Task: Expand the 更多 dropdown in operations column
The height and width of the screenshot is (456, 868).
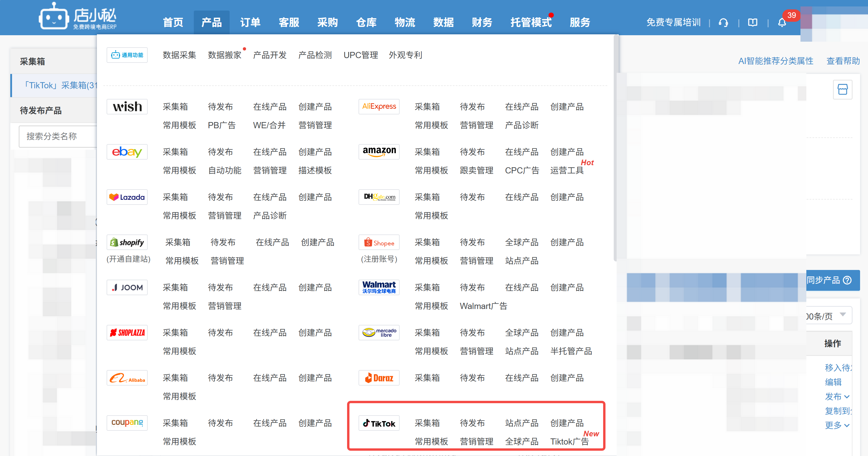Action: pyautogui.click(x=837, y=425)
